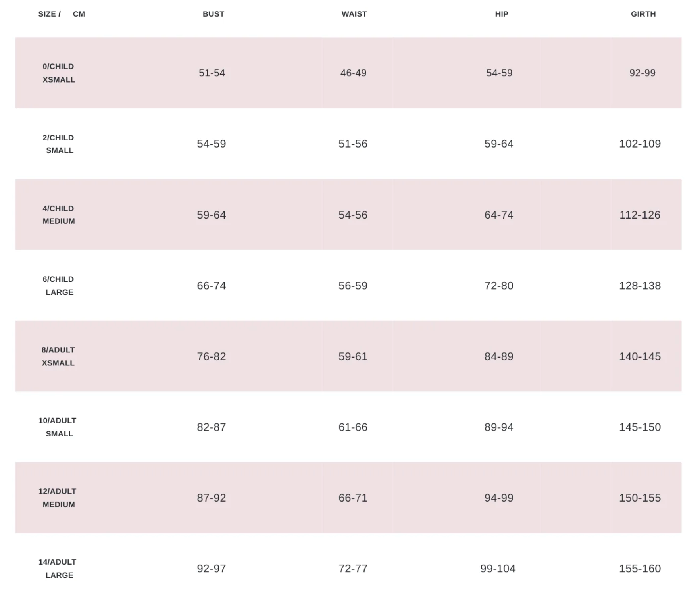This screenshot has width=700, height=596.
Task: Select the 12/ADULT MEDIUM row label
Action: pyautogui.click(x=58, y=498)
